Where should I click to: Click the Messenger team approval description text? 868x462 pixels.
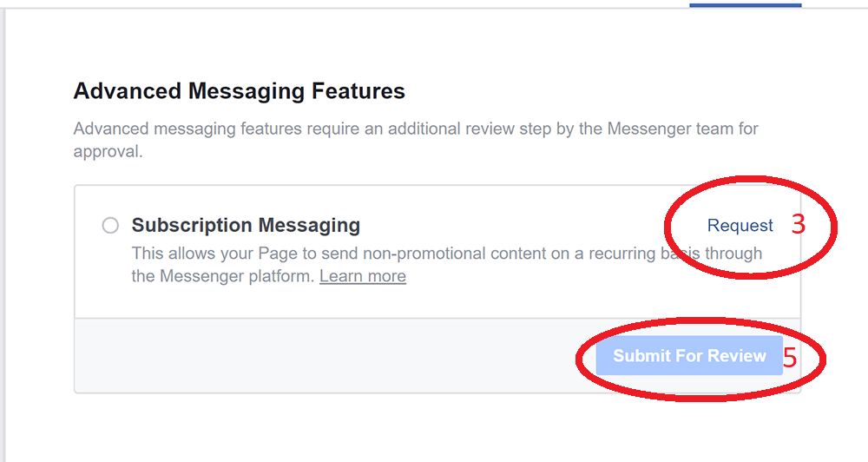[416, 140]
